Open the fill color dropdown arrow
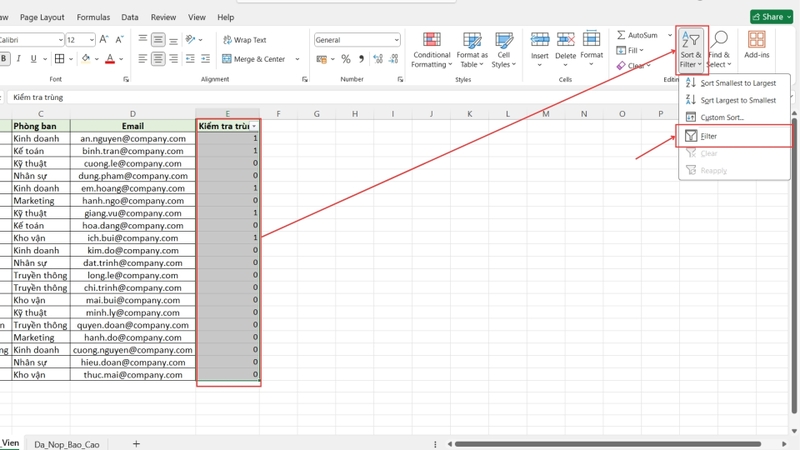This screenshot has height=450, width=800. [96, 59]
